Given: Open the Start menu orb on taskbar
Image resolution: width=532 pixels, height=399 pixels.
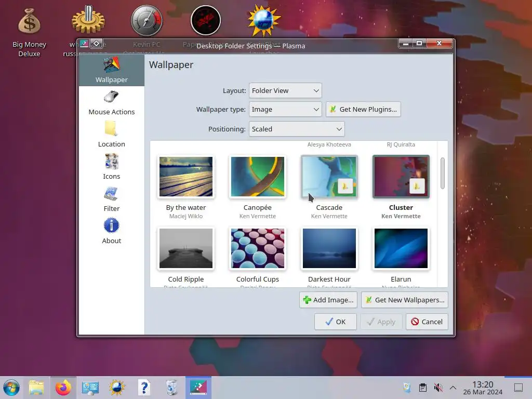Looking at the screenshot, I should click(11, 388).
